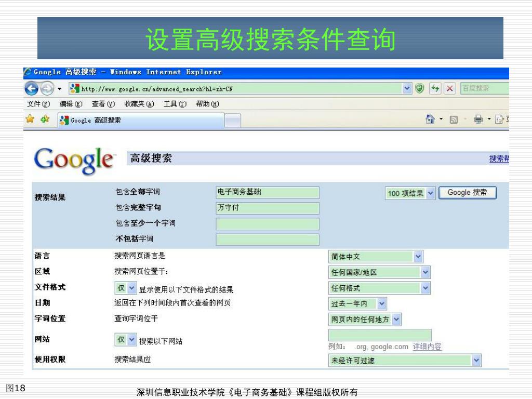Image resolution: width=532 pixels, height=399 pixels.
Task: Select the Google 高级搜索 browser tab
Action: tap(141, 121)
